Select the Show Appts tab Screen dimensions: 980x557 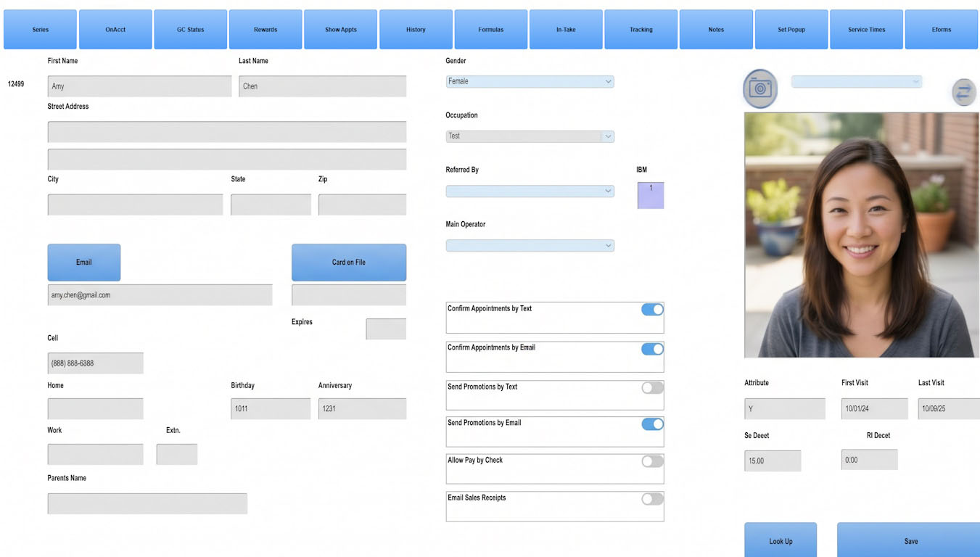[341, 30]
